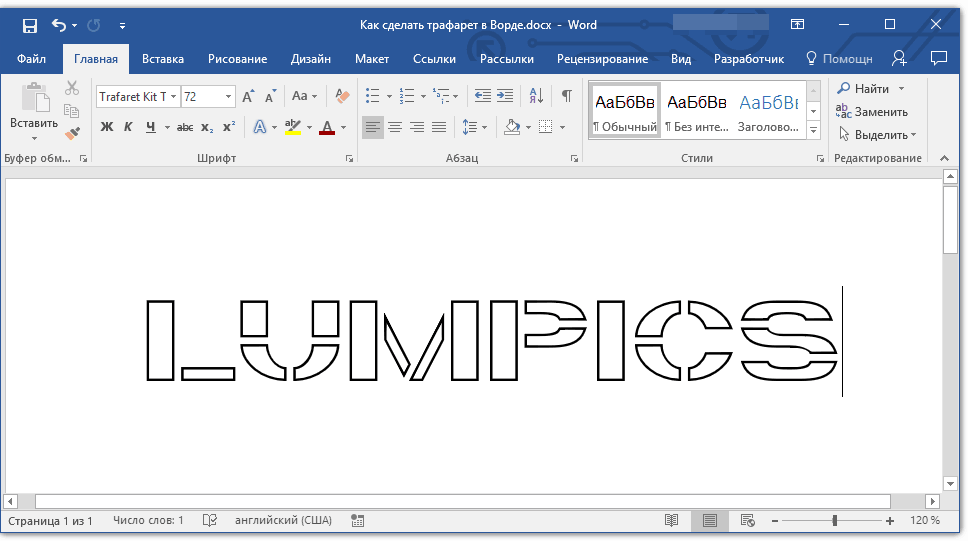Switch to Read Mode view in status bar
The height and width of the screenshot is (541, 968).
pos(672,521)
